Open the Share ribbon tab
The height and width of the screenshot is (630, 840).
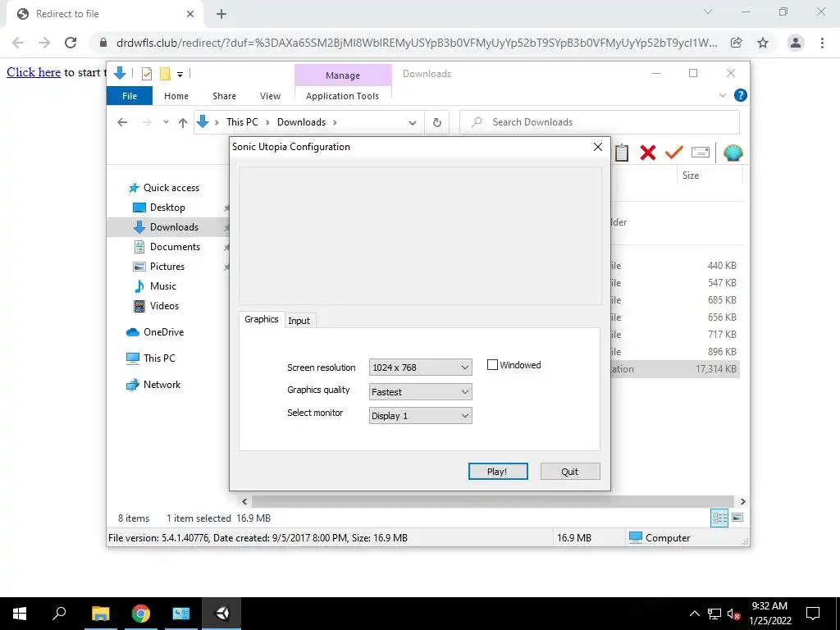[x=224, y=96]
